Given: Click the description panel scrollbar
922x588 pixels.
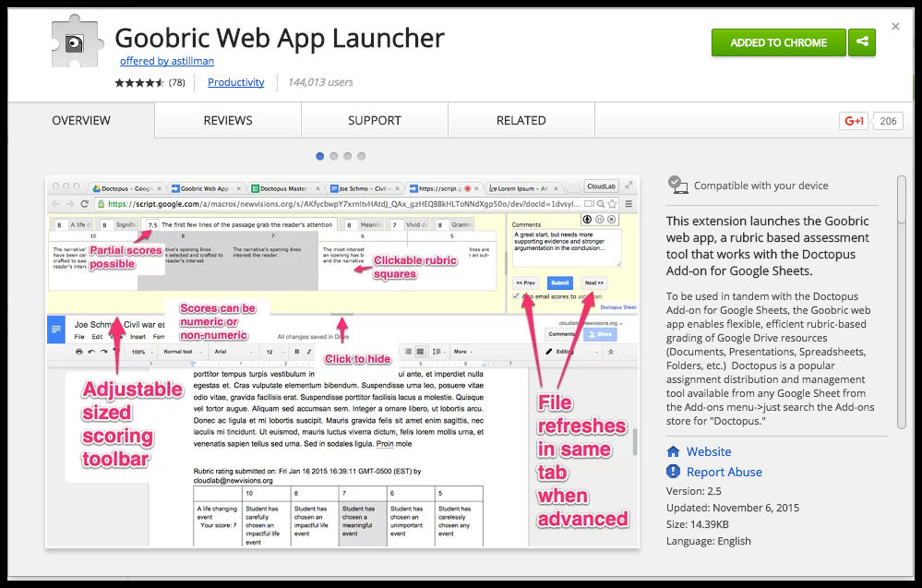Looking at the screenshot, I should click(902, 302).
